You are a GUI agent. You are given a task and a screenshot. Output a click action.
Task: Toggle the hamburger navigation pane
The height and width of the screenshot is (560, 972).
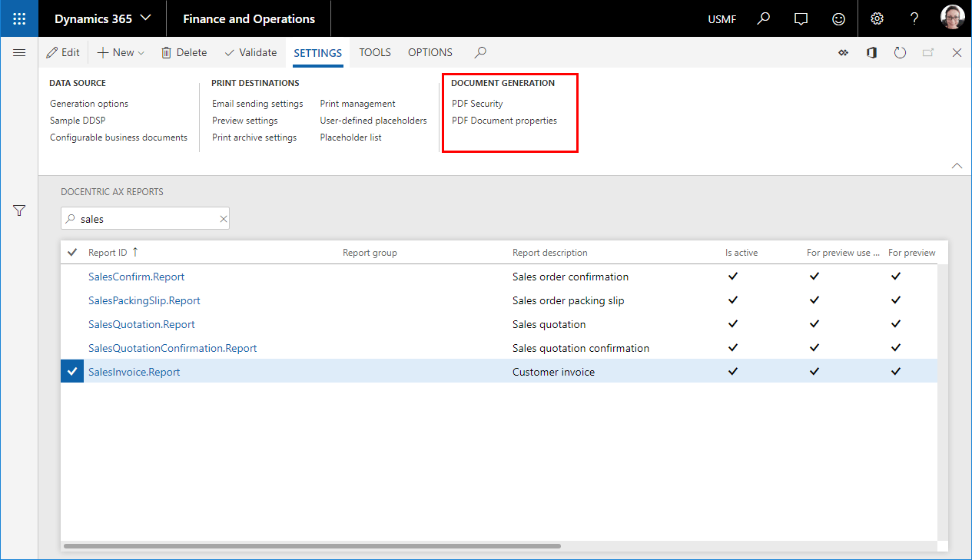click(x=19, y=52)
